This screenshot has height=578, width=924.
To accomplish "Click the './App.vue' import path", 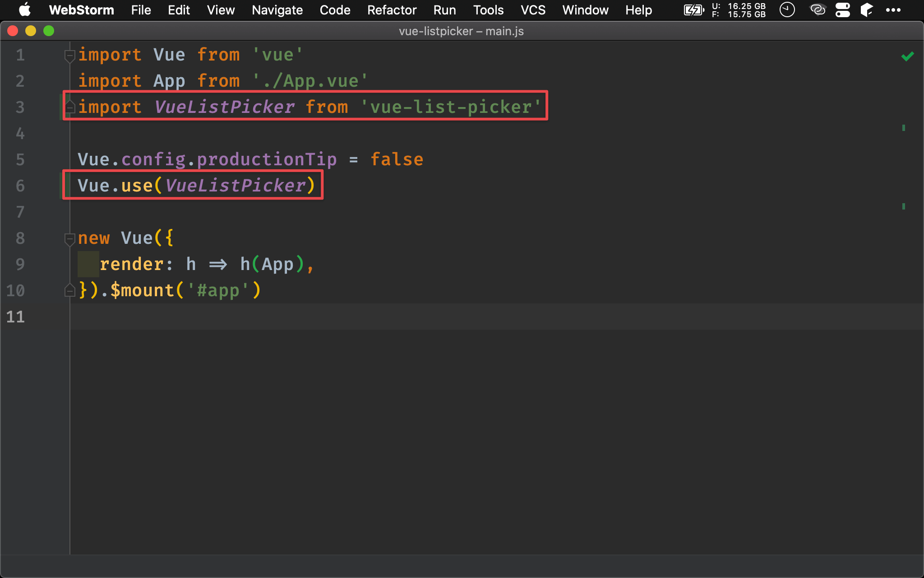I will pos(310,81).
